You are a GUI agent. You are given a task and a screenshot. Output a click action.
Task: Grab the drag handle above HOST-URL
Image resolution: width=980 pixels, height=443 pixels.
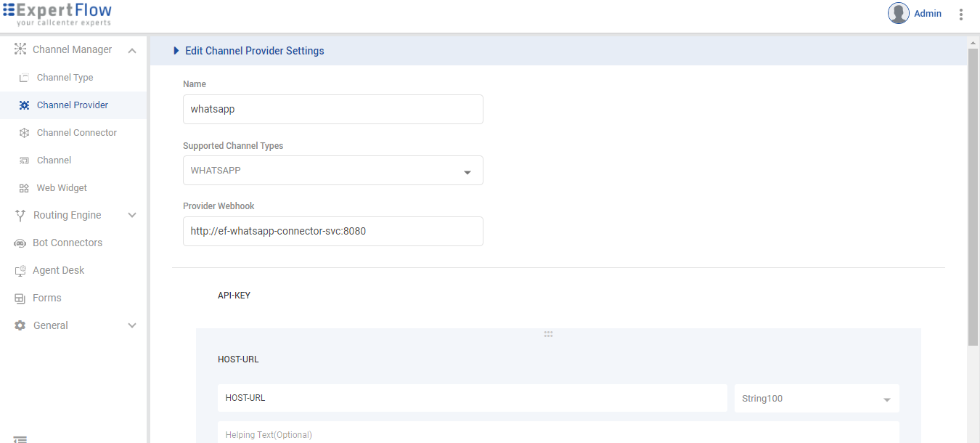click(548, 334)
